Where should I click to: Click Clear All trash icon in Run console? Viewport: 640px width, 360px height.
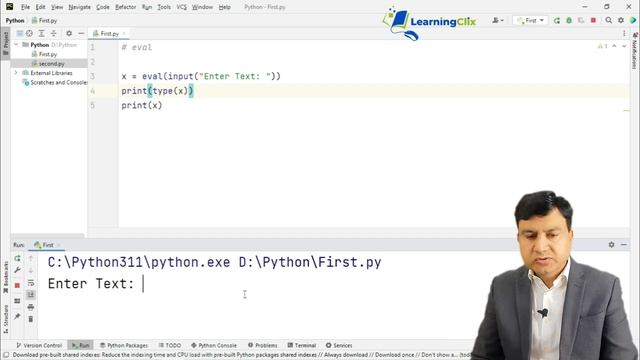(x=31, y=319)
